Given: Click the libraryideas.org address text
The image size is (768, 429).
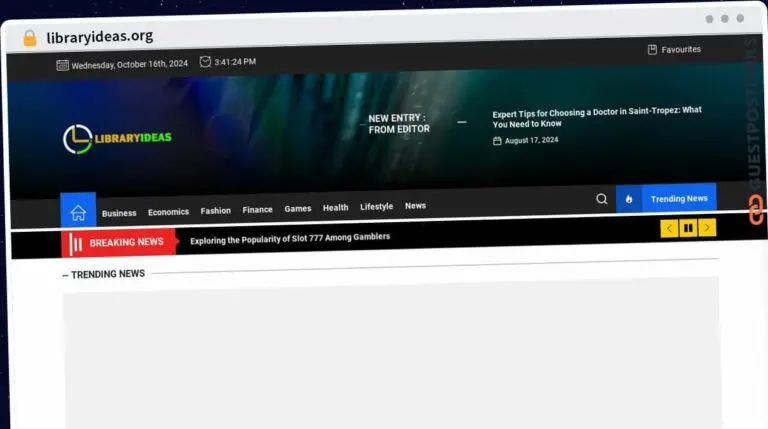Looking at the screenshot, I should click(100, 37).
